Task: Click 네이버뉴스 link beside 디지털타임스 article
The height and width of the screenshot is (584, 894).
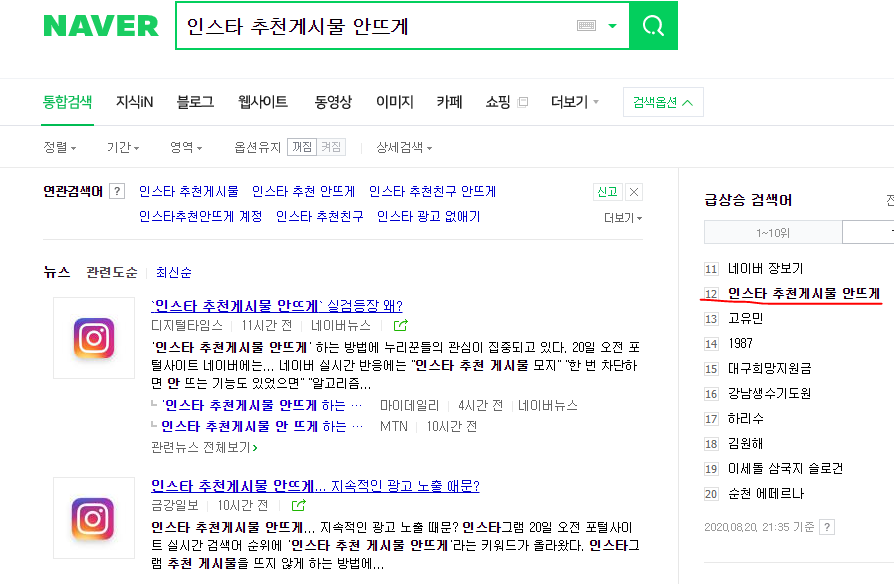Action: (341, 326)
